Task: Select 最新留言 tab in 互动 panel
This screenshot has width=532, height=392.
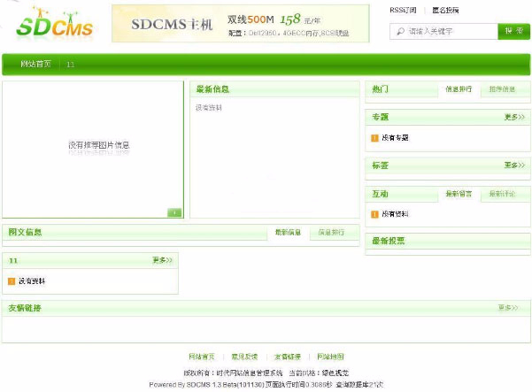Action: tap(459, 194)
